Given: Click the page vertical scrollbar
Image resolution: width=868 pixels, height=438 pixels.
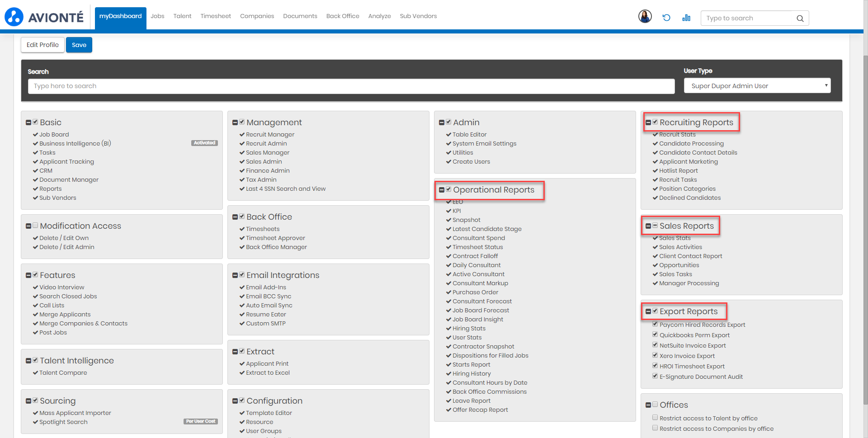Looking at the screenshot, I should (865, 226).
